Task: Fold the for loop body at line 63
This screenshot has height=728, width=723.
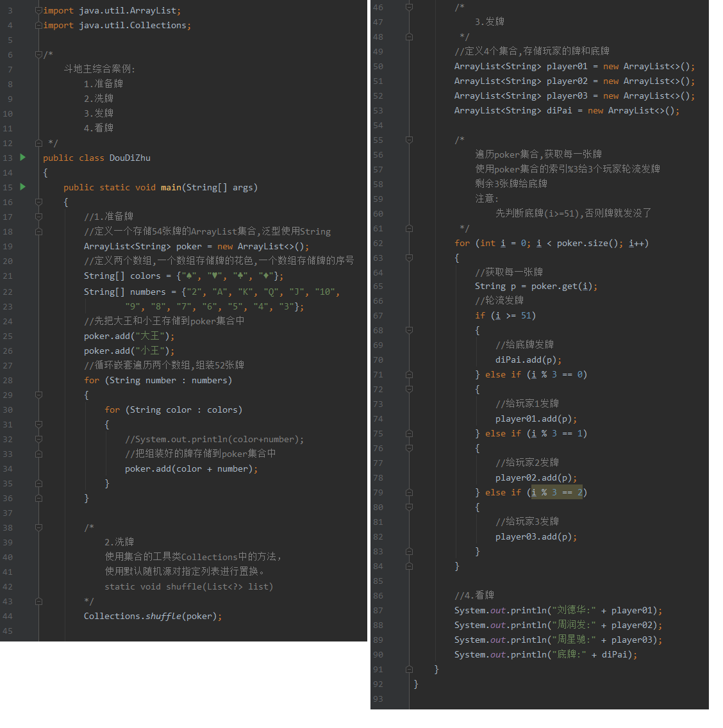Action: pyautogui.click(x=409, y=258)
